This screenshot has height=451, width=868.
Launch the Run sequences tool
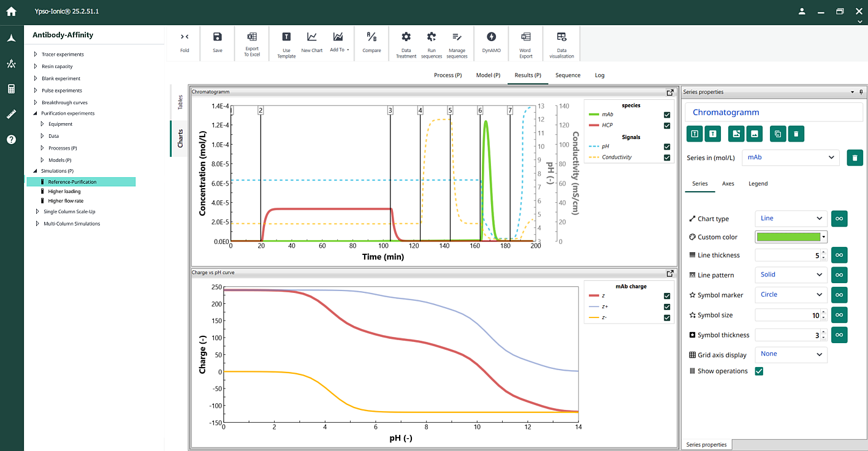pos(432,43)
